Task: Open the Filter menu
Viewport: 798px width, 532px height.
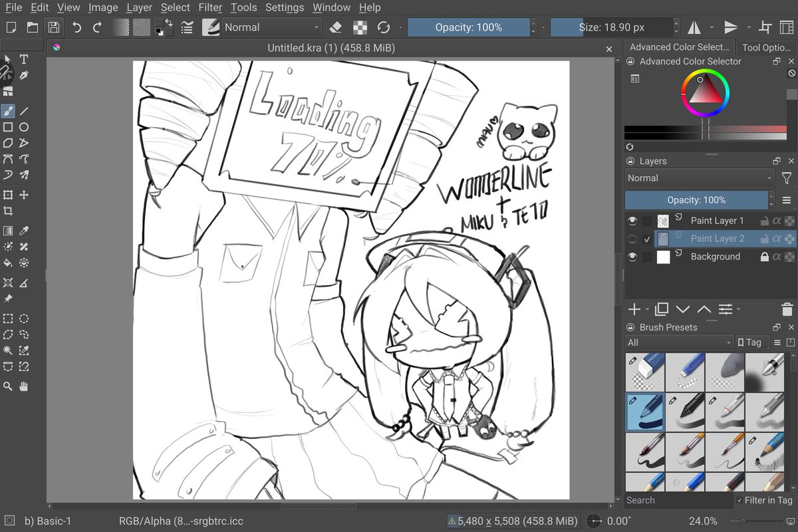Action: [x=210, y=7]
